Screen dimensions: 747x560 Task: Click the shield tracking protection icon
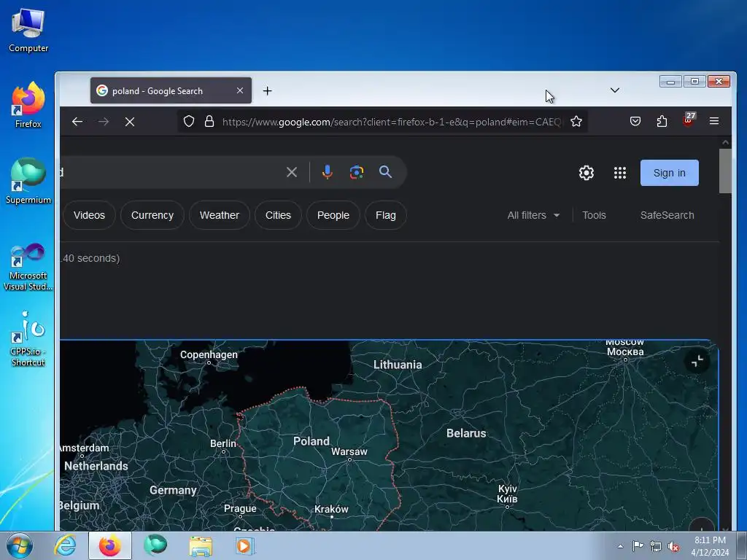point(189,122)
